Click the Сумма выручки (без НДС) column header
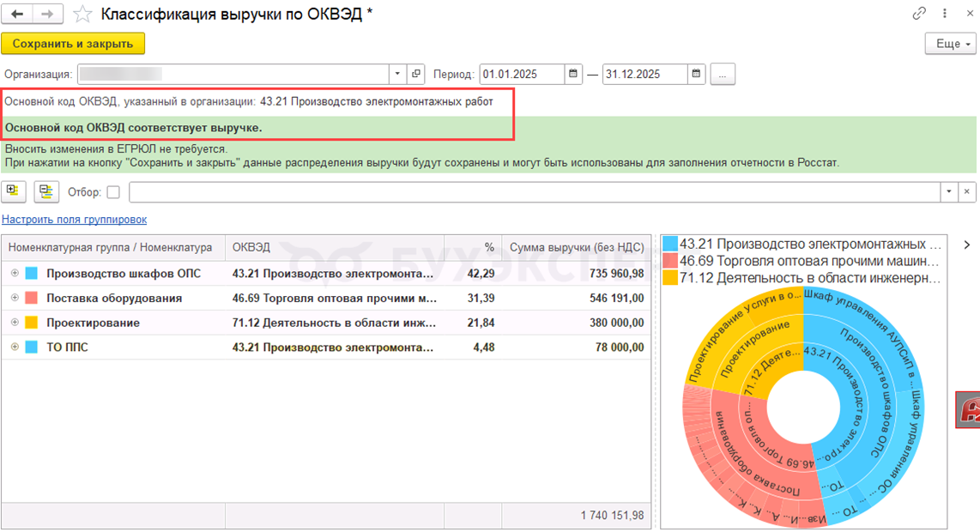980x532 pixels. (577, 247)
